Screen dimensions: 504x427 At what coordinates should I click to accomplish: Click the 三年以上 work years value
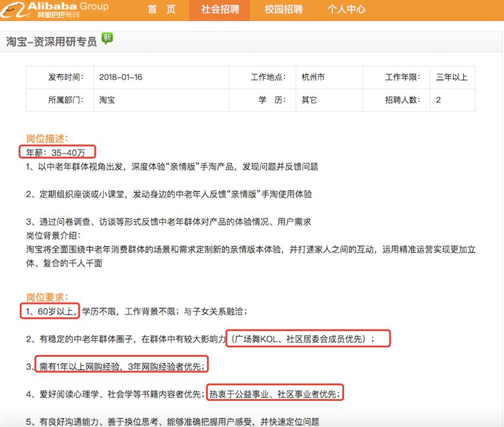click(x=452, y=77)
